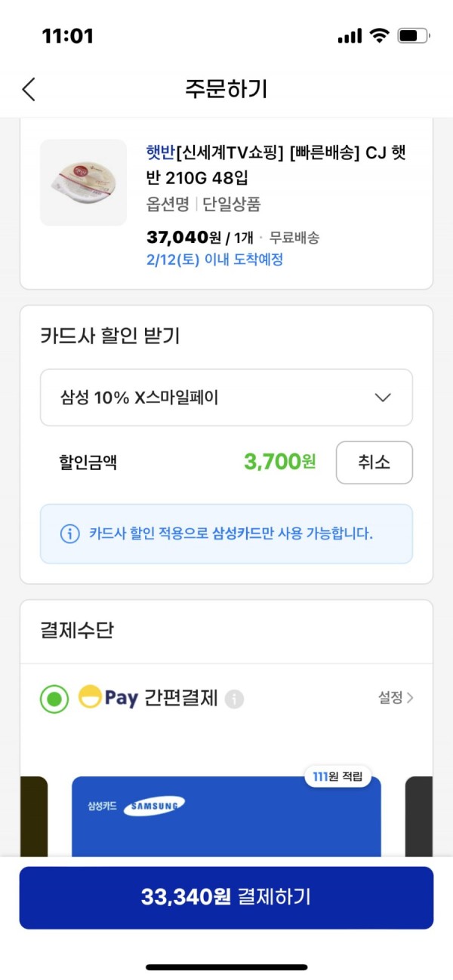Tap the 111원 적립 badge
Viewport: 453px width, 980px height.
point(337,776)
